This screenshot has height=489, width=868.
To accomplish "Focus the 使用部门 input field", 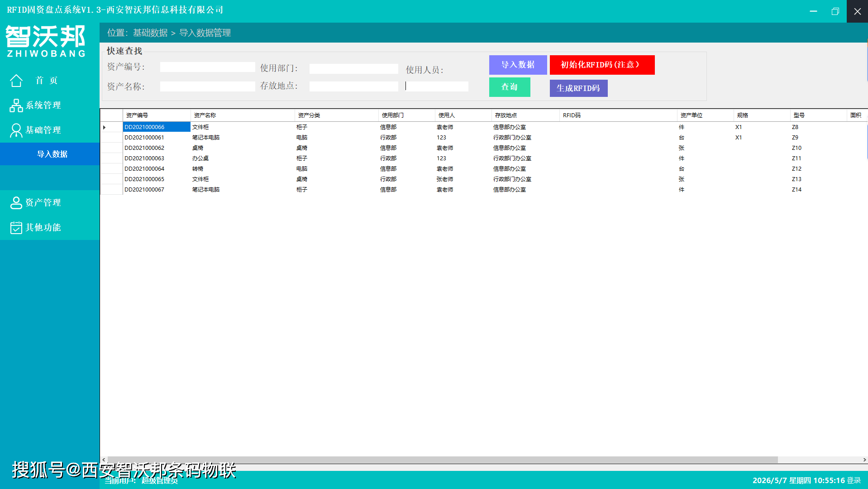I will [354, 69].
